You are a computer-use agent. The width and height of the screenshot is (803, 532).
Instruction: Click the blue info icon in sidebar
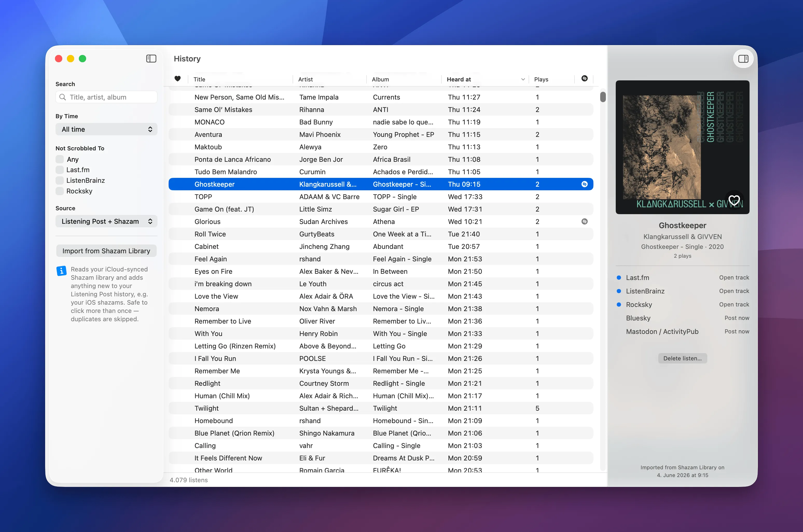61,271
